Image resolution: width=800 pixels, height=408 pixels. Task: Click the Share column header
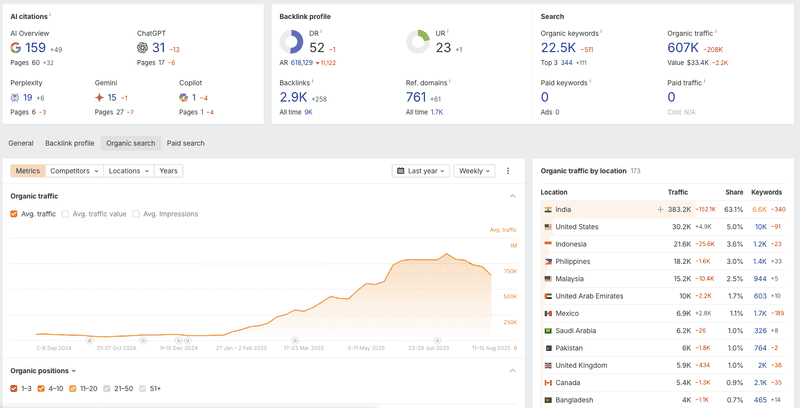coord(734,192)
